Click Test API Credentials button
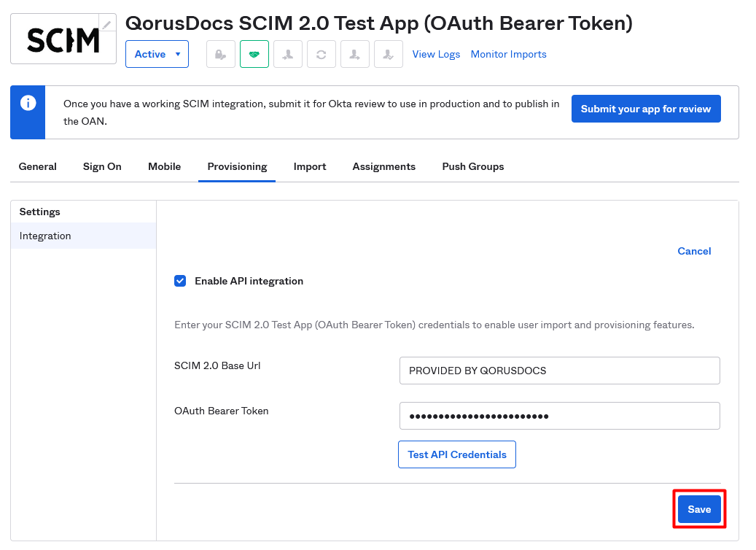756x550 pixels. (457, 454)
